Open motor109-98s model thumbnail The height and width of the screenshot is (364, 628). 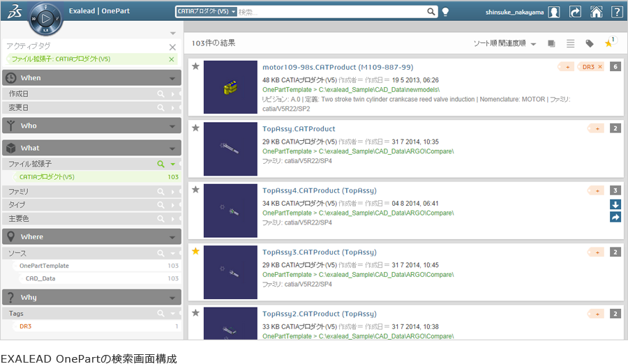230,87
